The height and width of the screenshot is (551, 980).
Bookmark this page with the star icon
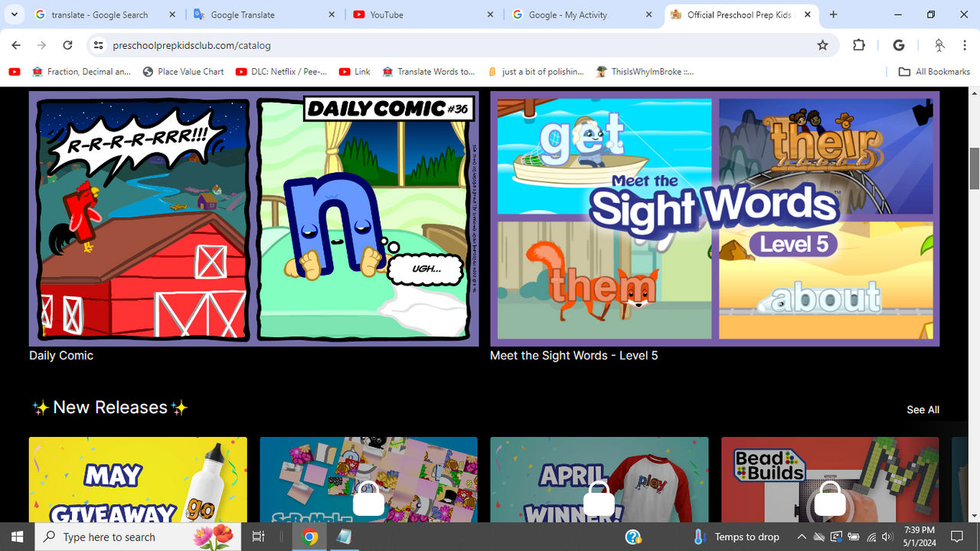click(822, 45)
